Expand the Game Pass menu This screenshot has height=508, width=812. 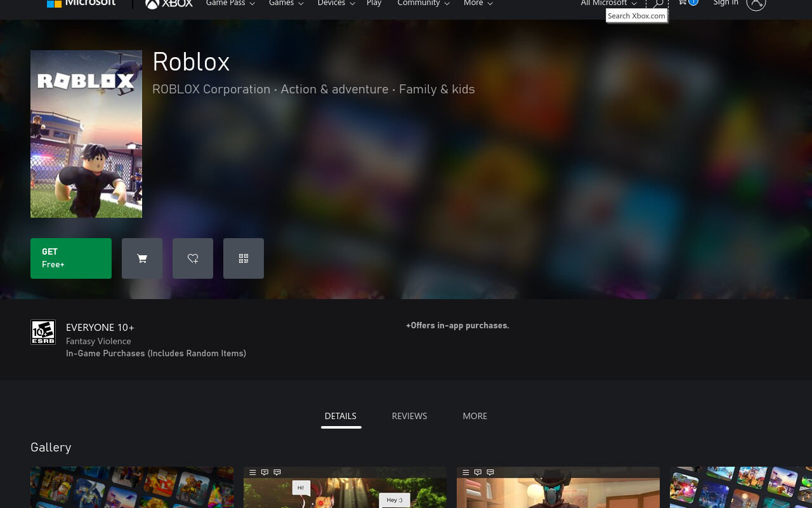pyautogui.click(x=230, y=3)
